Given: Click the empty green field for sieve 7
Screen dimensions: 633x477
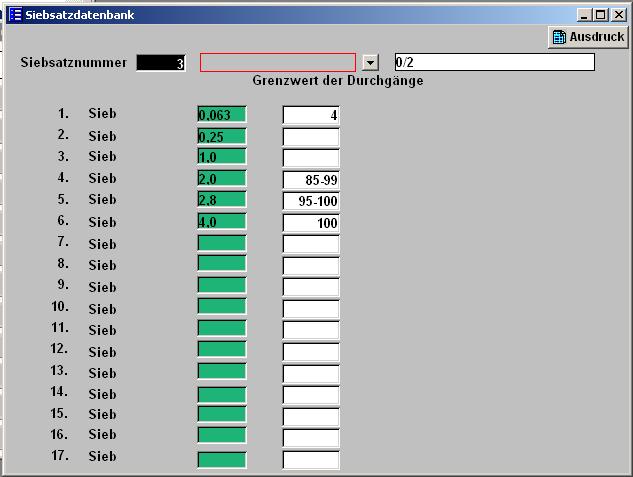Looking at the screenshot, I should [222, 243].
